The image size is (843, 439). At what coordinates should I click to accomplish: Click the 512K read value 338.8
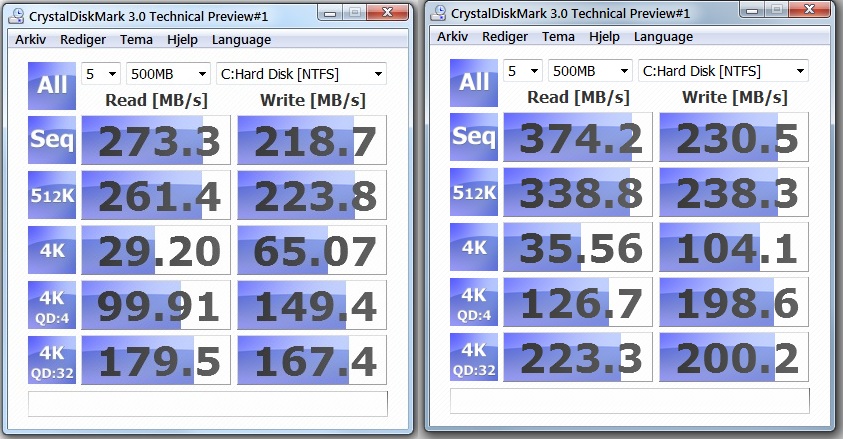pyautogui.click(x=578, y=192)
